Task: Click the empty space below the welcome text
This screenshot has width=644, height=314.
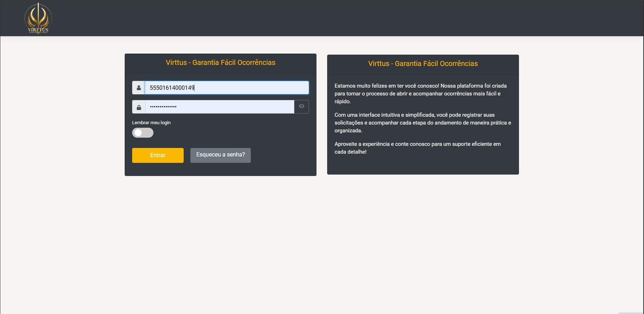Action: (423, 164)
